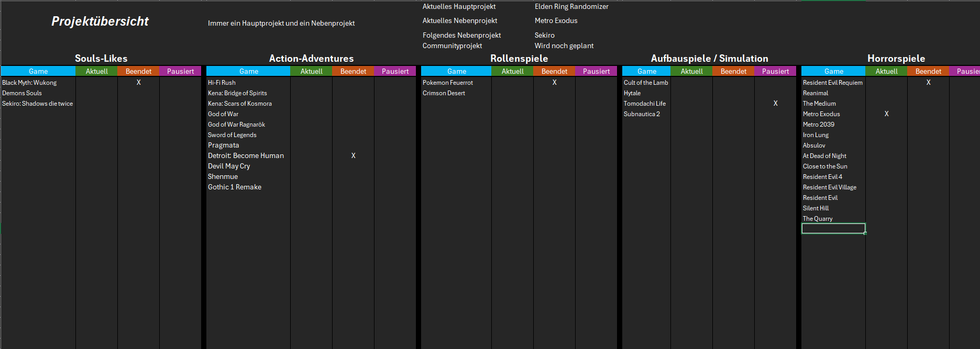Click the Aufbauspiele / Simulation section heading

coord(709,59)
